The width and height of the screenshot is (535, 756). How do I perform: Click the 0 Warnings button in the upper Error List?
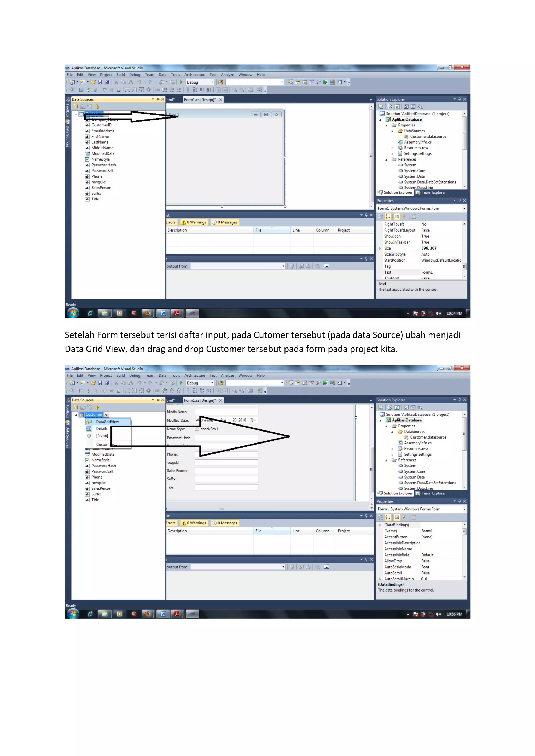[194, 222]
